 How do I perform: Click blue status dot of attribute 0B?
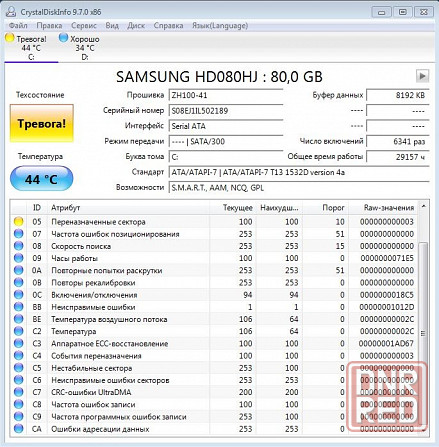click(19, 282)
